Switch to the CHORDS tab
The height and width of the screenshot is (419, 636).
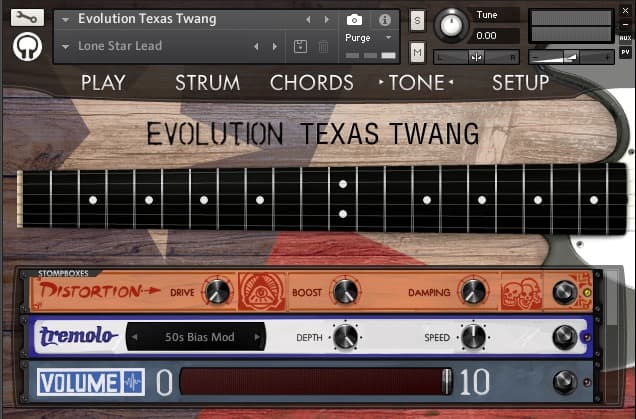pos(312,83)
